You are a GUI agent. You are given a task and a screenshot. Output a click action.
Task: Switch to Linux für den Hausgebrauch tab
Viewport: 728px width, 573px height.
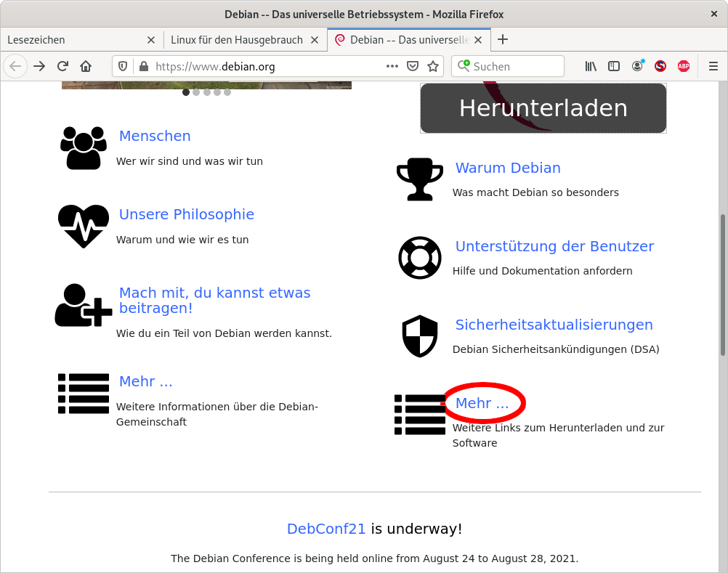pos(245,40)
